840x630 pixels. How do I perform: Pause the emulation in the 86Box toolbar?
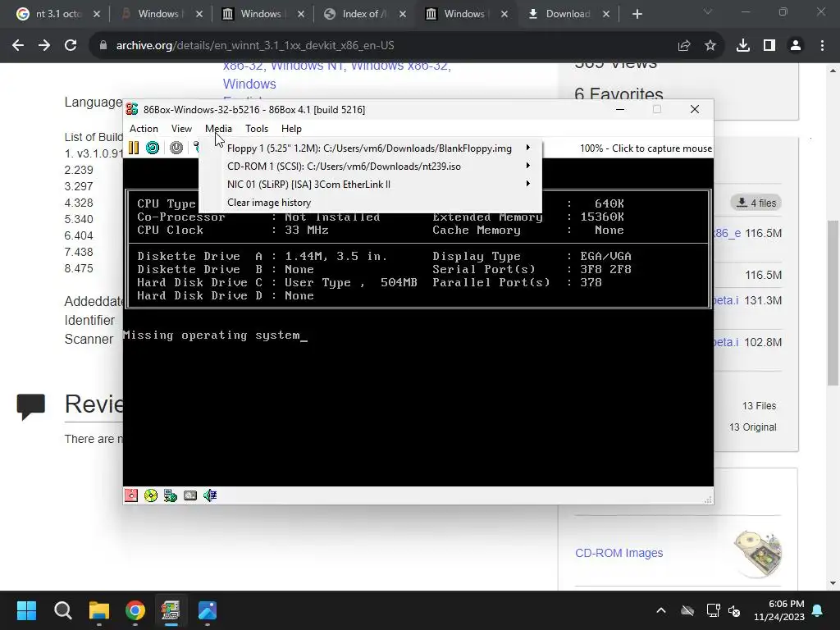tap(134, 148)
